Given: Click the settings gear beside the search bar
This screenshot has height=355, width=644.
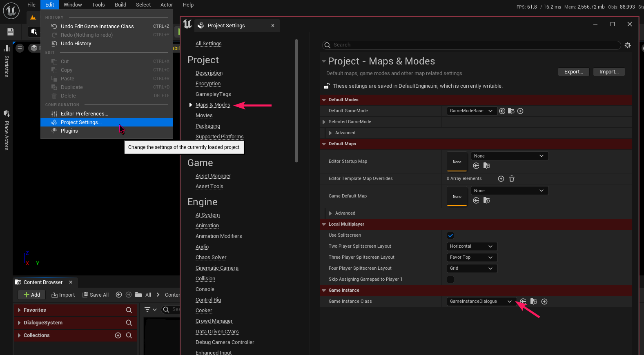Looking at the screenshot, I should pyautogui.click(x=628, y=45).
